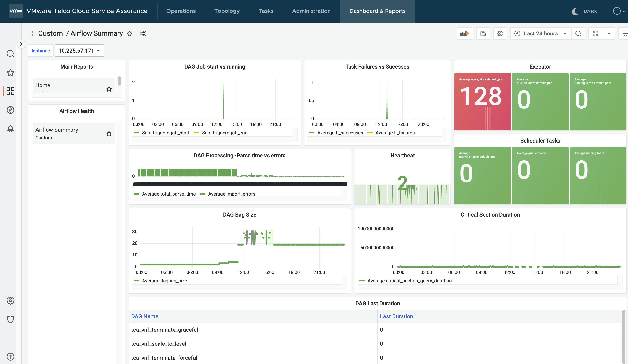Open the server admin shield icon
The image size is (628, 364).
10,319
